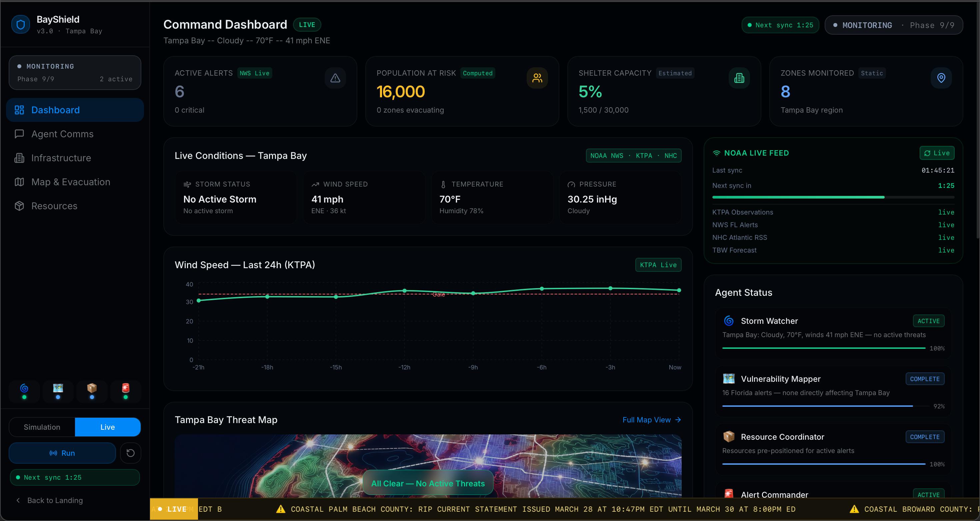The height and width of the screenshot is (521, 980).
Task: Click the Next sync progress bar
Action: (833, 197)
